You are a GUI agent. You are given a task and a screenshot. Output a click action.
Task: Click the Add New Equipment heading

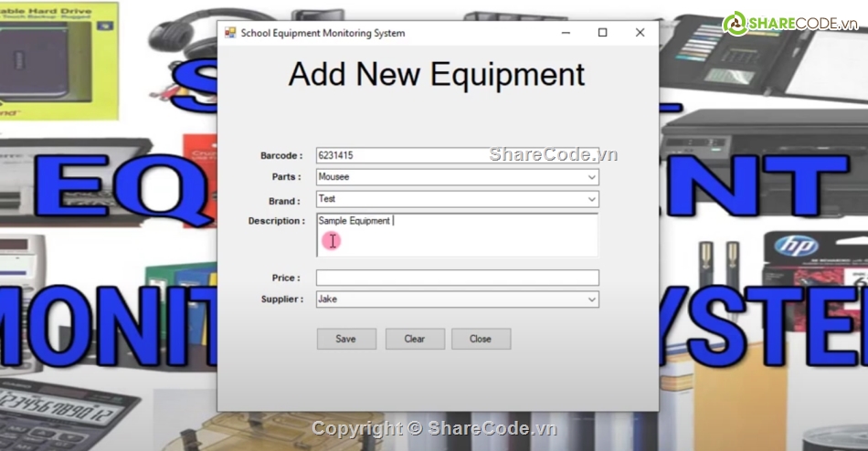coord(437,74)
